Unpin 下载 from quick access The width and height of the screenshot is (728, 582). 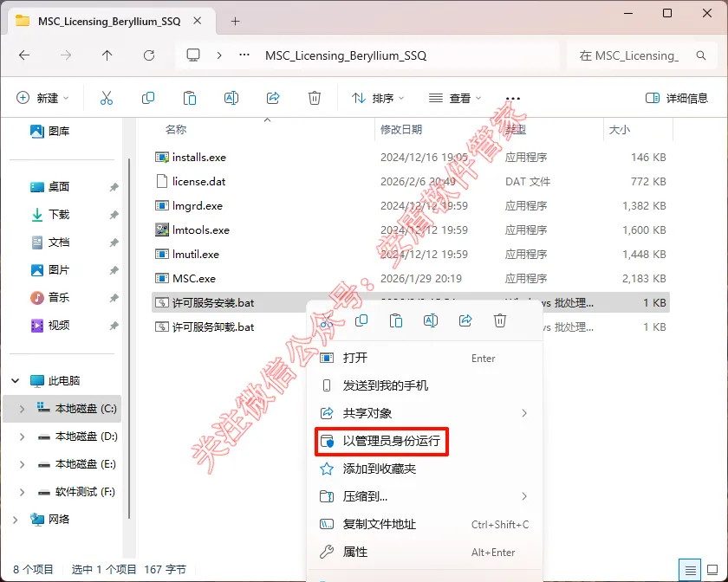114,215
